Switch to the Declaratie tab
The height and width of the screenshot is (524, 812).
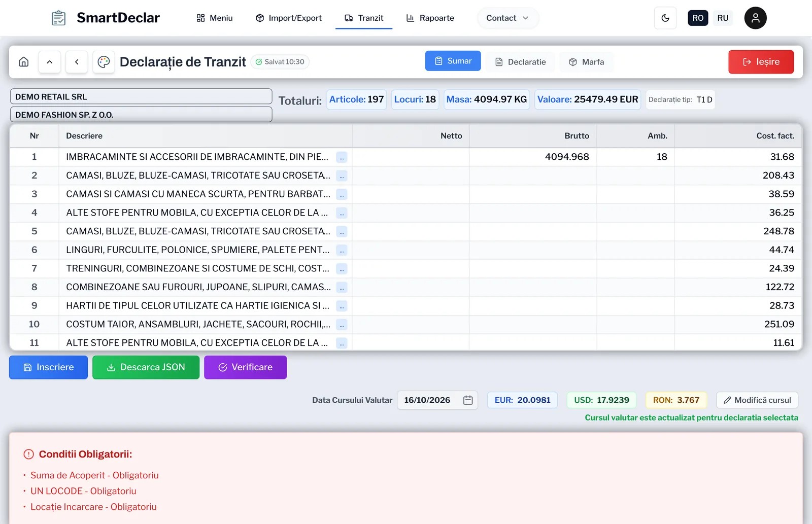coord(520,62)
